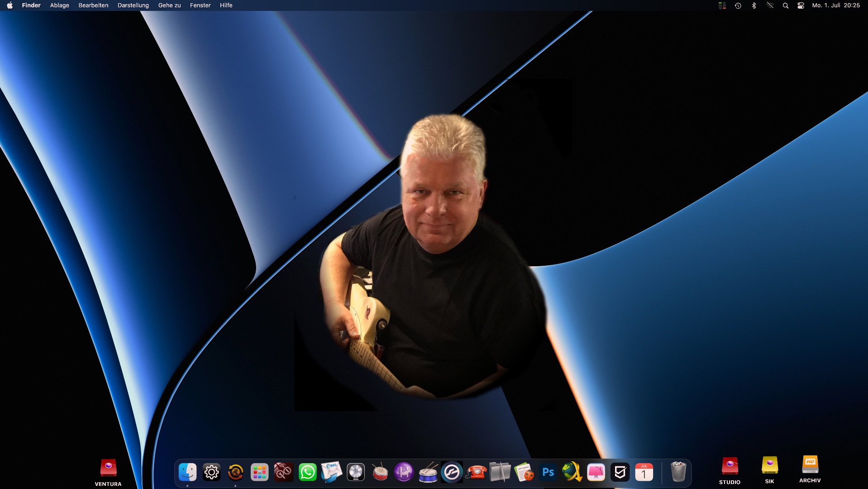Click the red telephone app icon
This screenshot has width=868, height=489.
coord(476,472)
